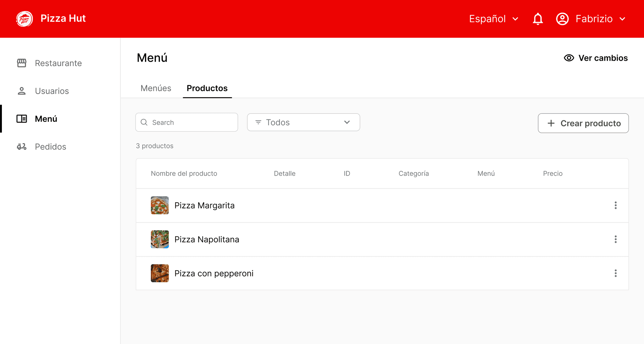Screen dimensions: 644x344
Task: Switch to the Menúes tab
Action: [x=156, y=88]
